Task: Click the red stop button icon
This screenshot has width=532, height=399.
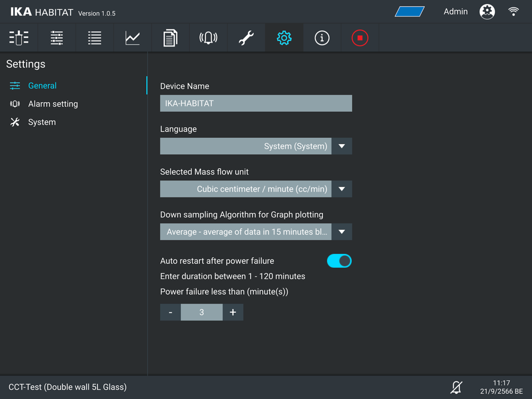Action: coord(360,38)
